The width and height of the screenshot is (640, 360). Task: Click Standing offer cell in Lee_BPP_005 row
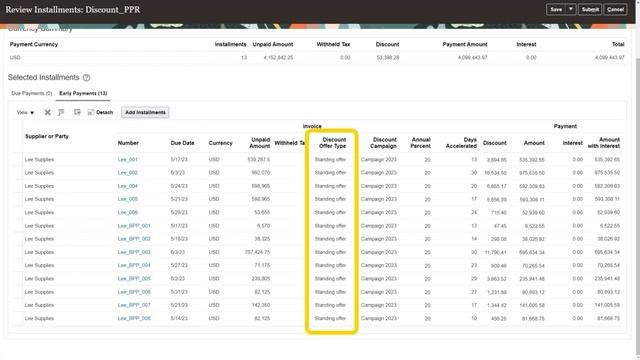click(330, 279)
